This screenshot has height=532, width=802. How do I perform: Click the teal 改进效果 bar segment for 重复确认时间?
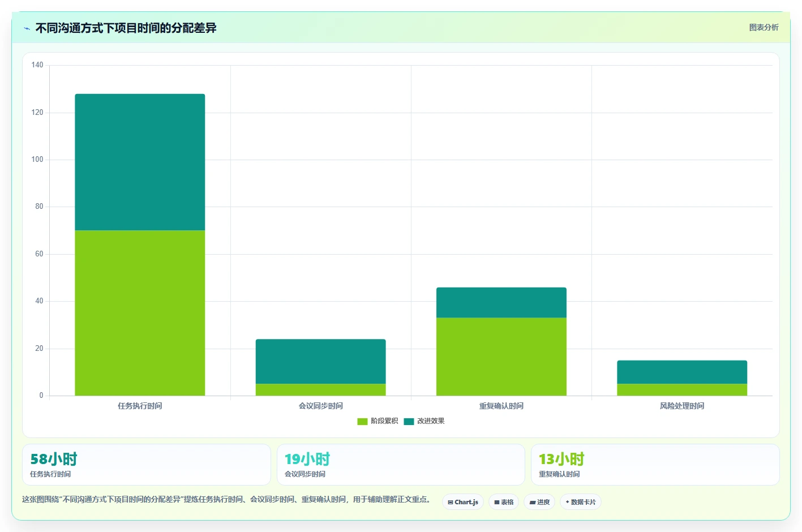coord(501,302)
